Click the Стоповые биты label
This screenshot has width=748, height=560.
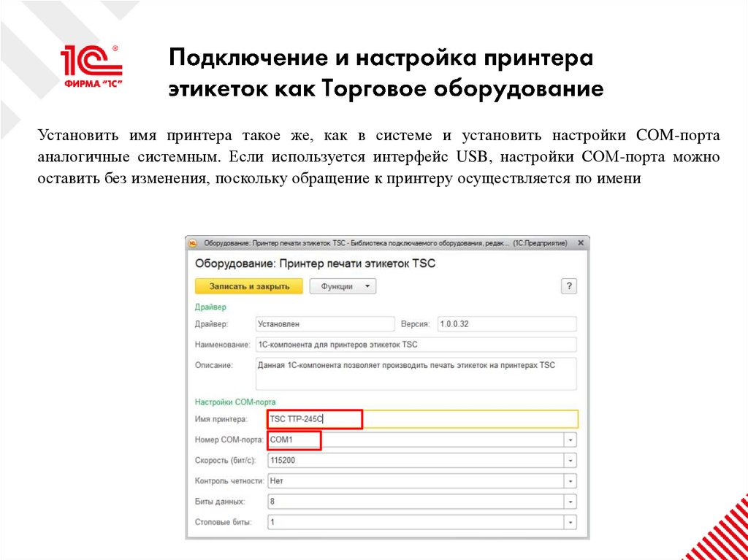coord(224,522)
